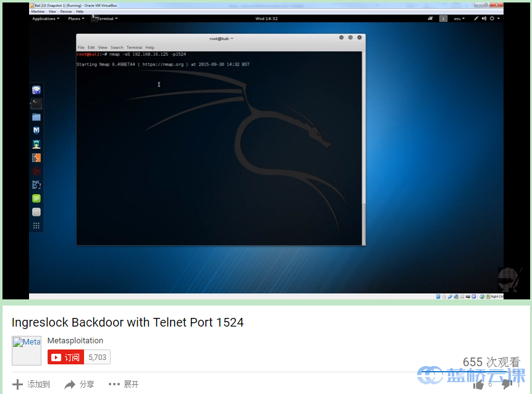Open the red Maltego icon in dock

point(36,171)
